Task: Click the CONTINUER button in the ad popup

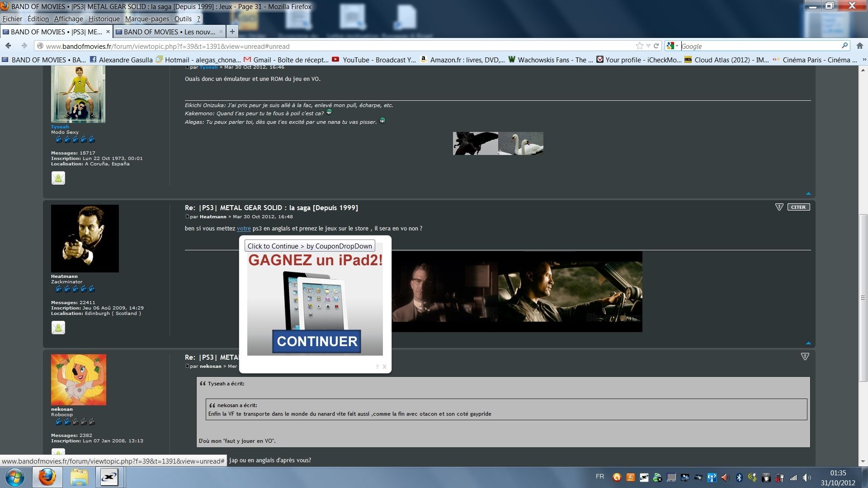Action: click(316, 341)
